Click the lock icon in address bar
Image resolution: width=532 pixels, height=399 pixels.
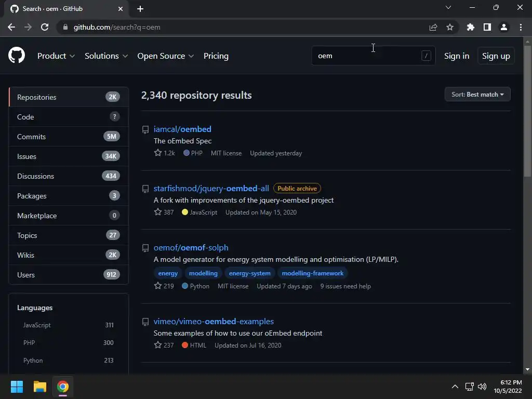pos(65,27)
